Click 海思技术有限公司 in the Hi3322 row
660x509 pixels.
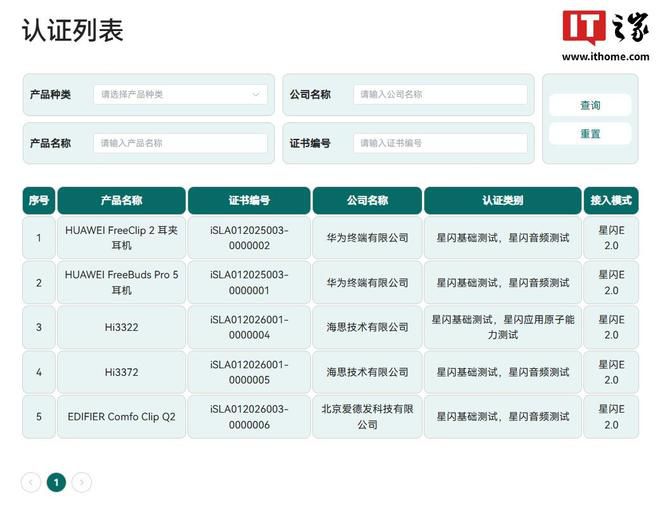(367, 327)
